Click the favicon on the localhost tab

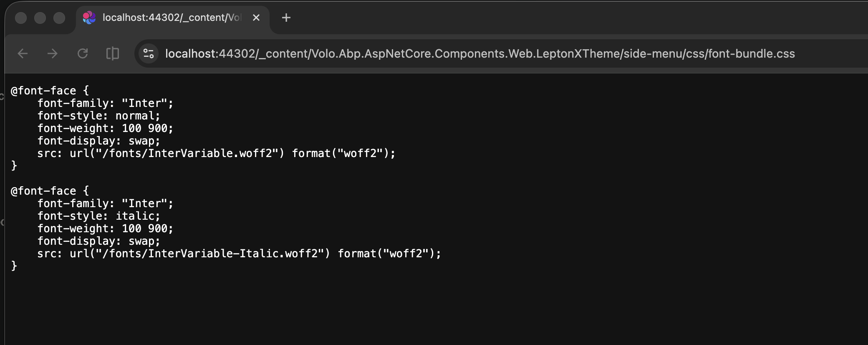tap(89, 18)
